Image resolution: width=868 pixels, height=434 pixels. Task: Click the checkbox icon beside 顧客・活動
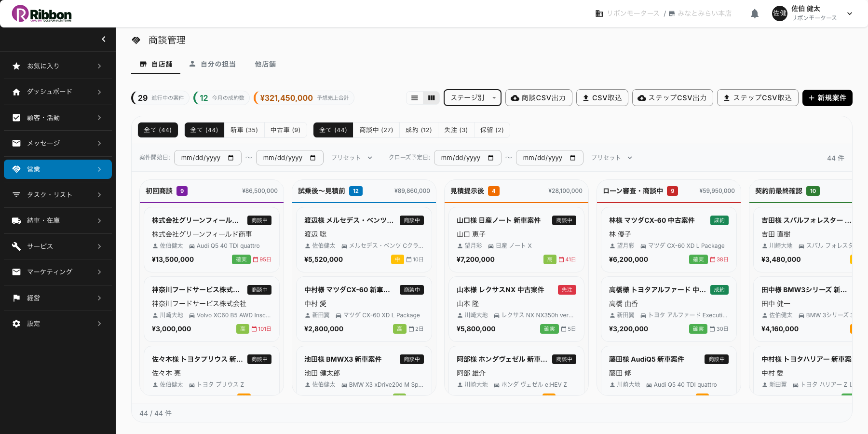pos(16,118)
